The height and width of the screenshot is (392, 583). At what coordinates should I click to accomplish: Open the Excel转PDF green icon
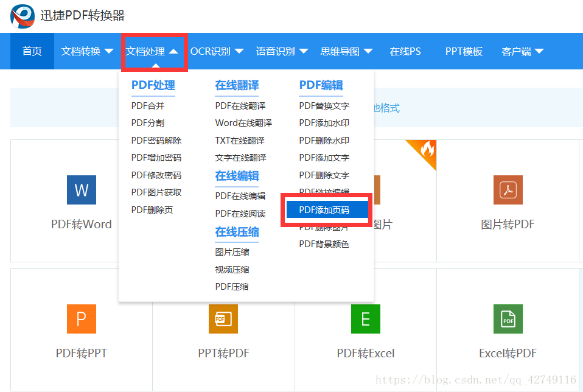[x=508, y=319]
